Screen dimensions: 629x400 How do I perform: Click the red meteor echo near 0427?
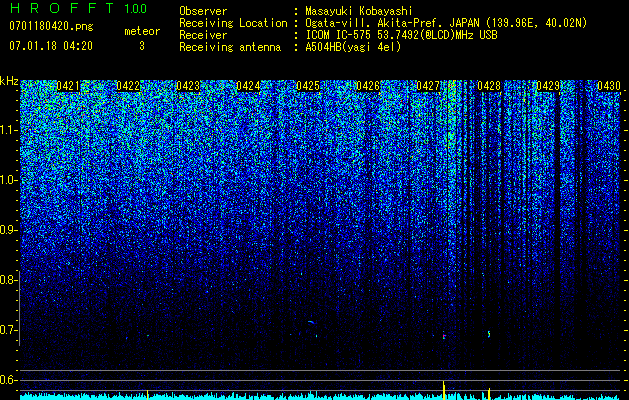444,336
